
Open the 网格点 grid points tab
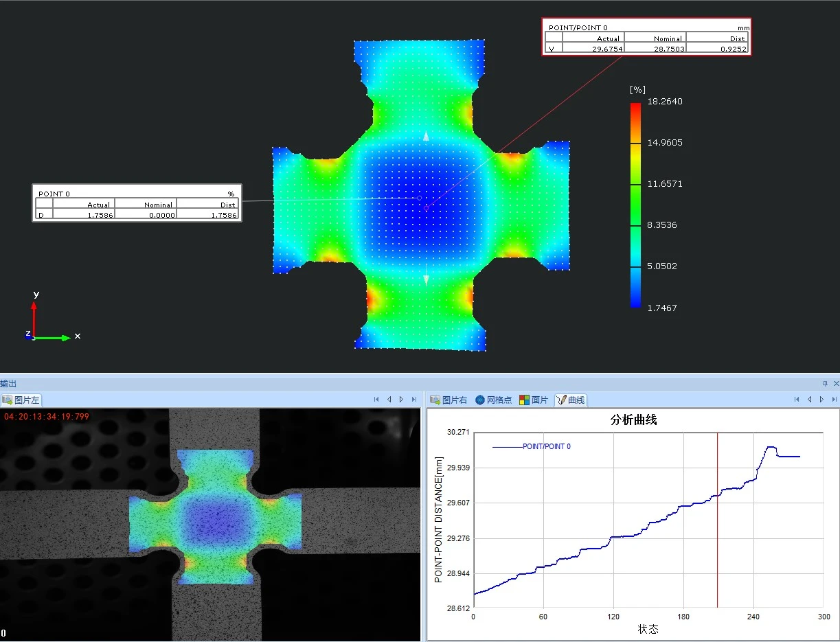coord(494,400)
